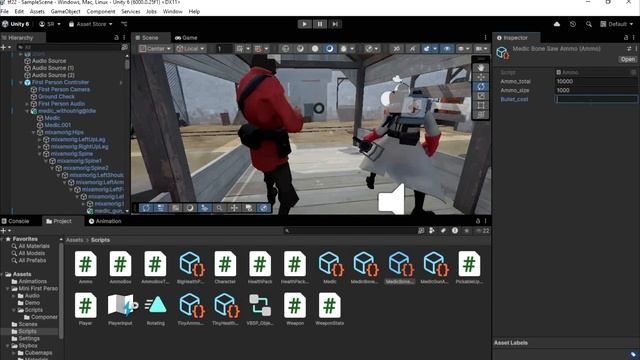Image resolution: width=640 pixels, height=360 pixels.
Task: Select Audio Source (1) in the Hierarchy
Action: (x=53, y=68)
